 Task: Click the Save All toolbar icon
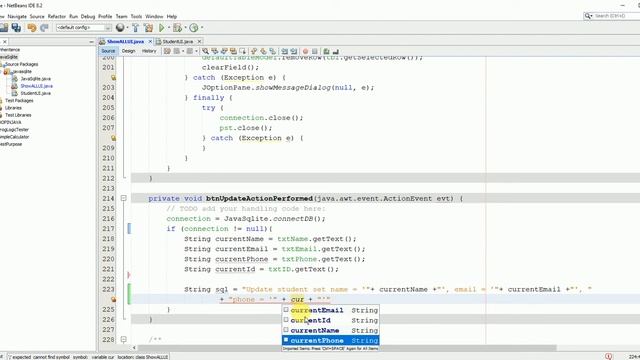click(16, 27)
